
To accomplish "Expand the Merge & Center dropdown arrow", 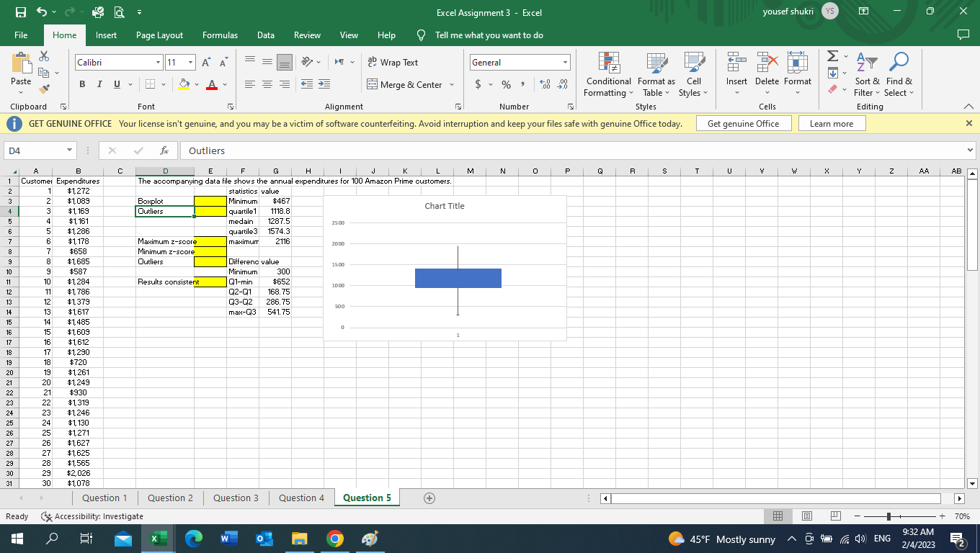I will [452, 85].
